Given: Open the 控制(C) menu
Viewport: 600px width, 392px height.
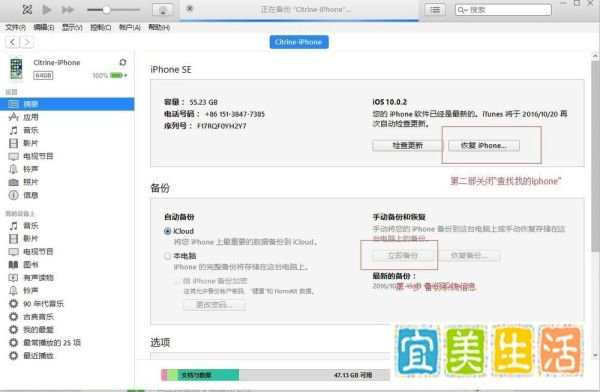Looking at the screenshot, I should point(101,28).
